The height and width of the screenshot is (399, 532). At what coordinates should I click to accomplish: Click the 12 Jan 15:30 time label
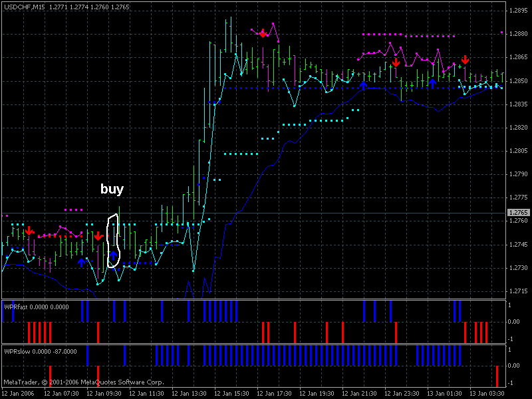click(231, 394)
